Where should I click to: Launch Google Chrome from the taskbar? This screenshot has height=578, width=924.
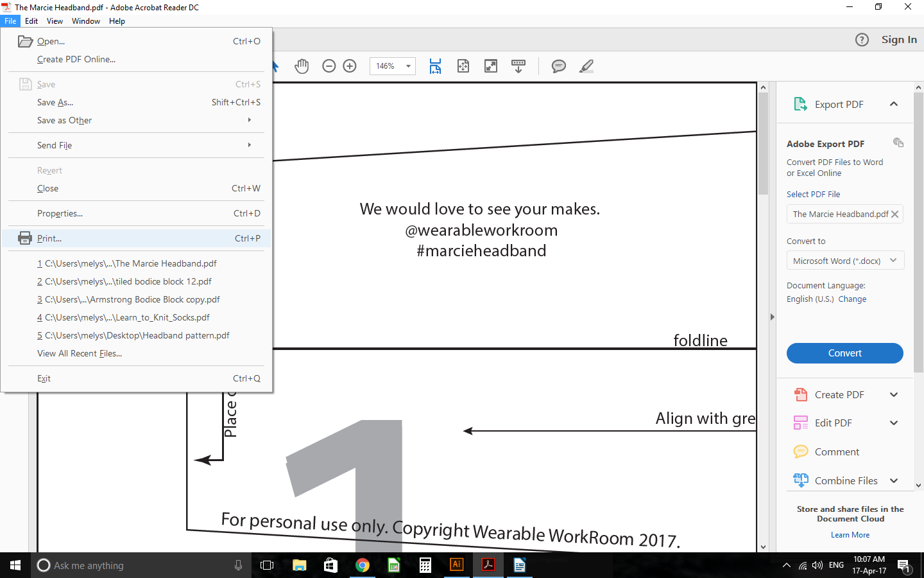pos(363,565)
